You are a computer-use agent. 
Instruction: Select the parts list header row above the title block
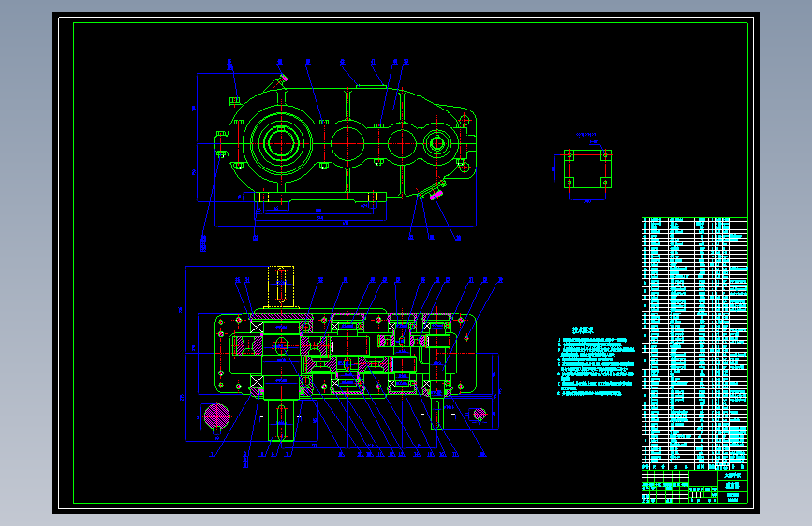[x=694, y=467]
